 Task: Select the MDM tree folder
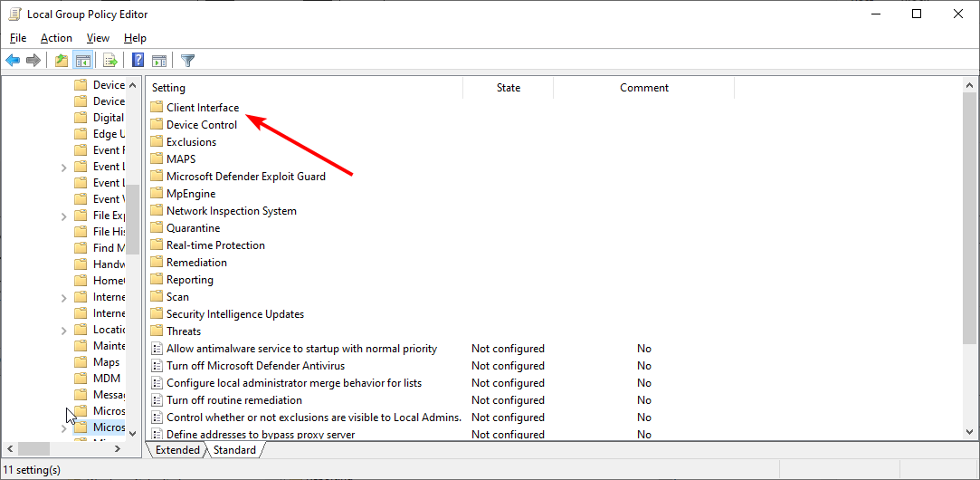tap(97, 378)
